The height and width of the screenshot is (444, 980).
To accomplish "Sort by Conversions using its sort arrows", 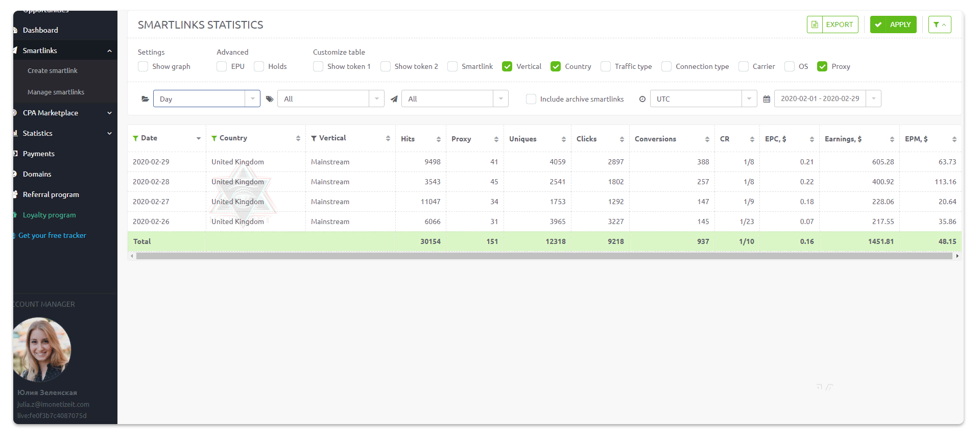I will (707, 139).
